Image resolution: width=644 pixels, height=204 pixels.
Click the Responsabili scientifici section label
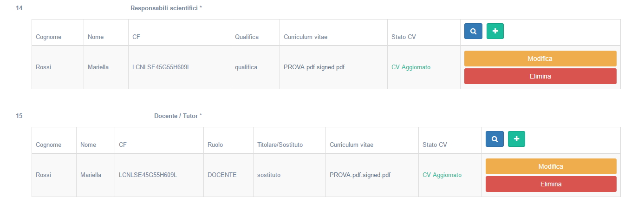click(x=166, y=8)
